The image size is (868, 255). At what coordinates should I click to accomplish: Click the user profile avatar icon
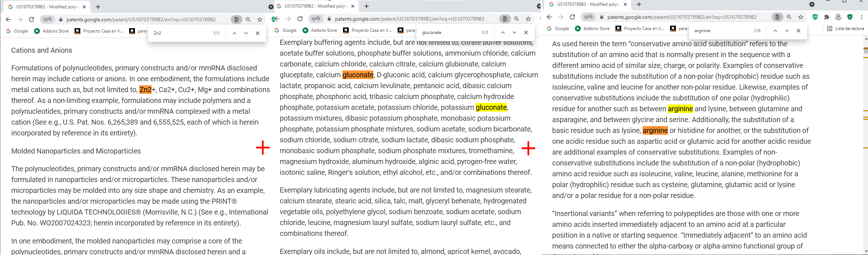(838, 17)
